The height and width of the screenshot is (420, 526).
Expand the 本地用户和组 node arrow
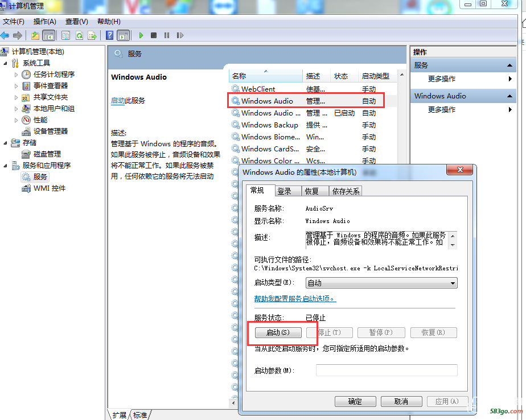pos(16,109)
